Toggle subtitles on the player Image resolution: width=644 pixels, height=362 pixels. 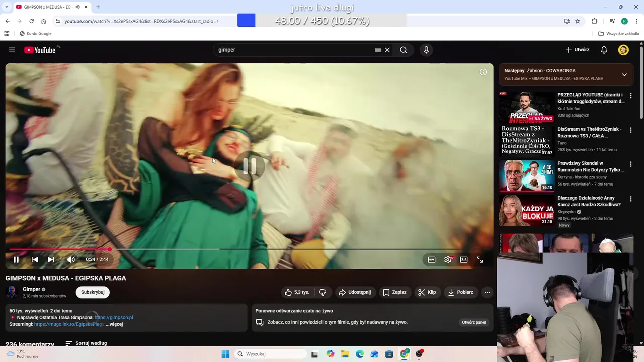pyautogui.click(x=432, y=259)
